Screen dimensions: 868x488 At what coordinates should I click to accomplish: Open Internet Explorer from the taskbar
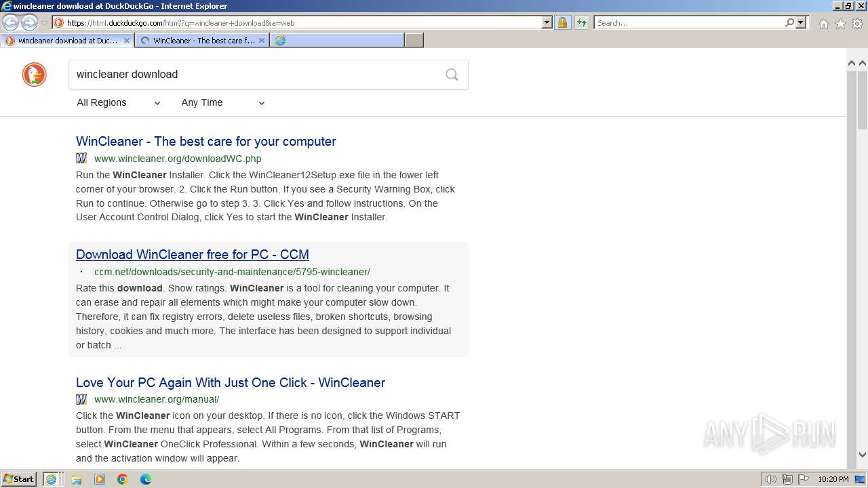(51, 479)
